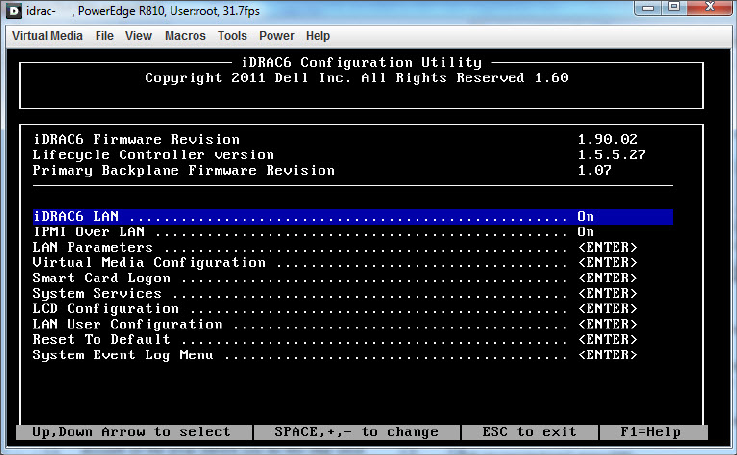The height and width of the screenshot is (455, 737).
Task: Open the Virtual Media menu
Action: [x=47, y=36]
